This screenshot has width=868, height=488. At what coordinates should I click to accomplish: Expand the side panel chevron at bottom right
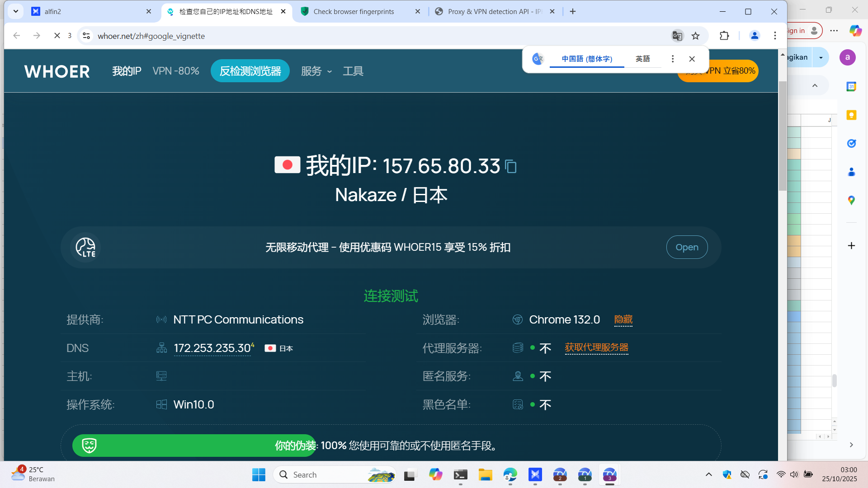[851, 445]
